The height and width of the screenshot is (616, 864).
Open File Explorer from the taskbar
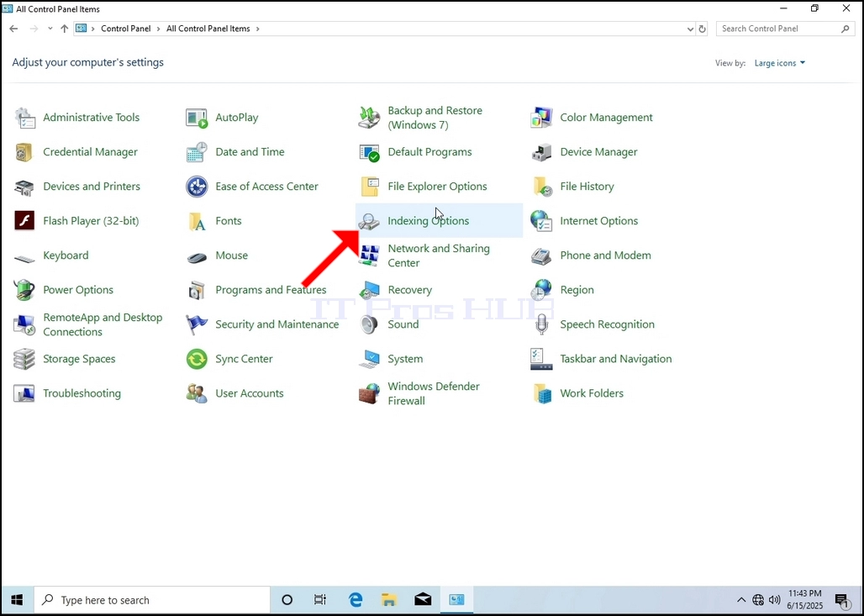click(x=390, y=600)
